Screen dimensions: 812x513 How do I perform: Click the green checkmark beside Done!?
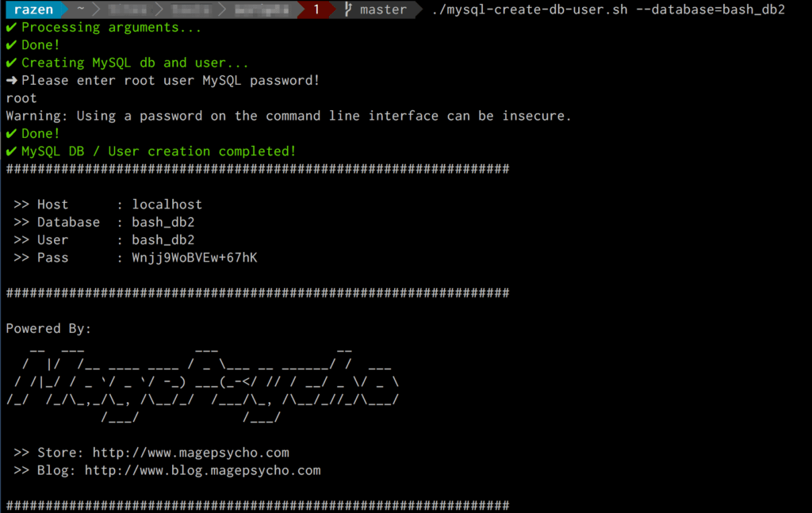10,44
